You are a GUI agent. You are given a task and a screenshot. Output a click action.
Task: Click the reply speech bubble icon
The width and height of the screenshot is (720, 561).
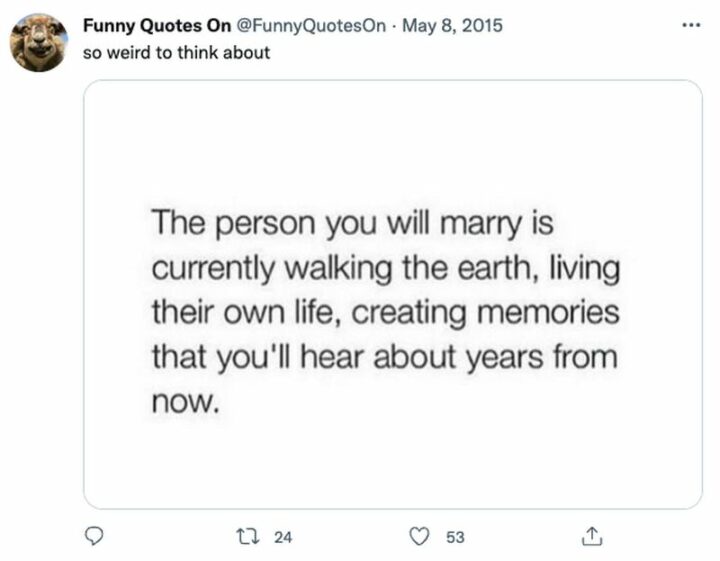(95, 537)
